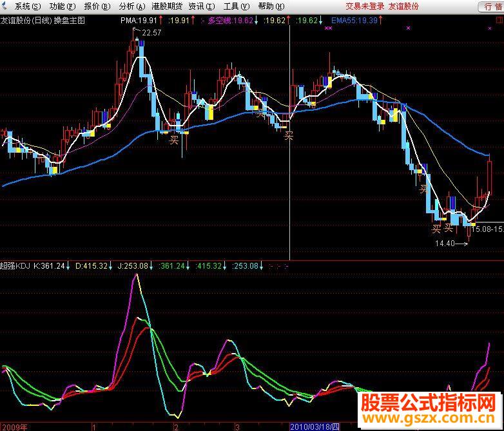Click the 14.40 low price label
504x431 pixels.
click(445, 244)
